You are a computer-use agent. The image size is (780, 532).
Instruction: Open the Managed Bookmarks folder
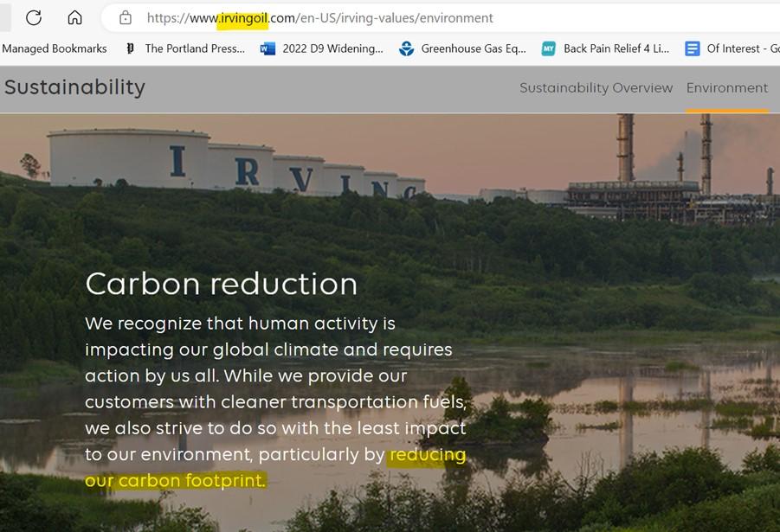(55, 48)
